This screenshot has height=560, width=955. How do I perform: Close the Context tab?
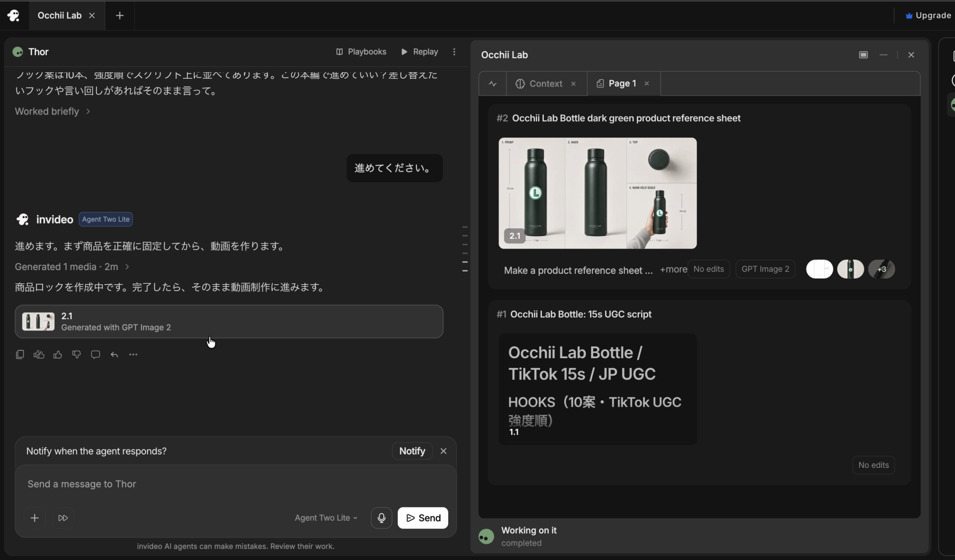coord(573,84)
